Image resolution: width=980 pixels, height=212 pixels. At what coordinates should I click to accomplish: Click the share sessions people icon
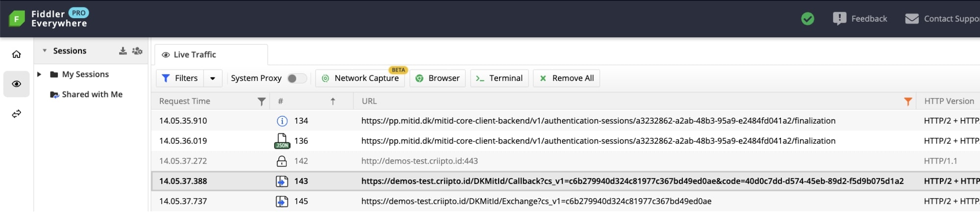coord(137,51)
